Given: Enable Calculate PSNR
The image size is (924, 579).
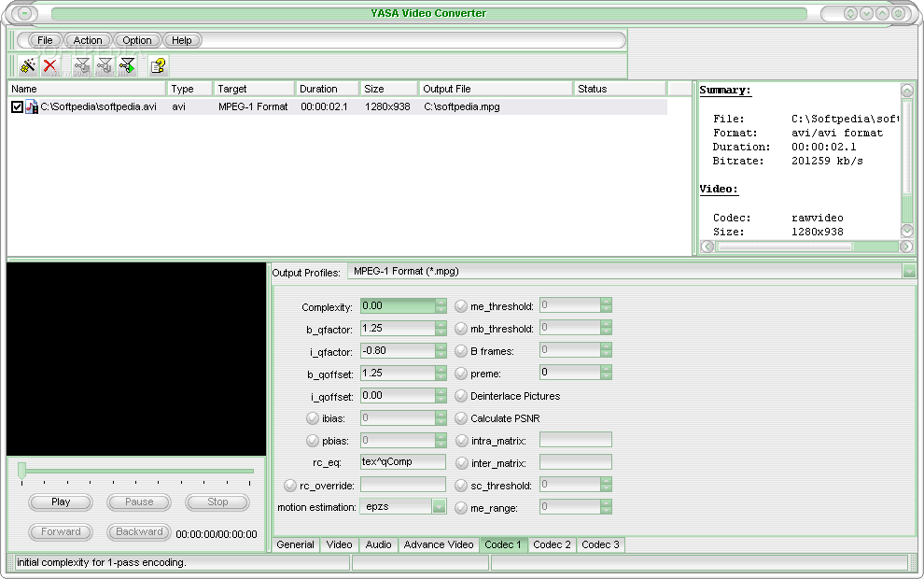Looking at the screenshot, I should tap(461, 418).
